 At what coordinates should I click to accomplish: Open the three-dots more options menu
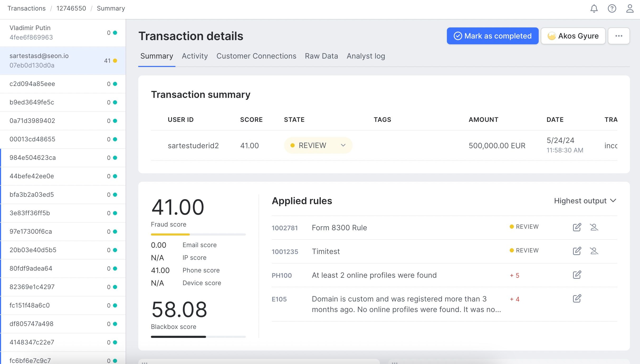pyautogui.click(x=619, y=36)
